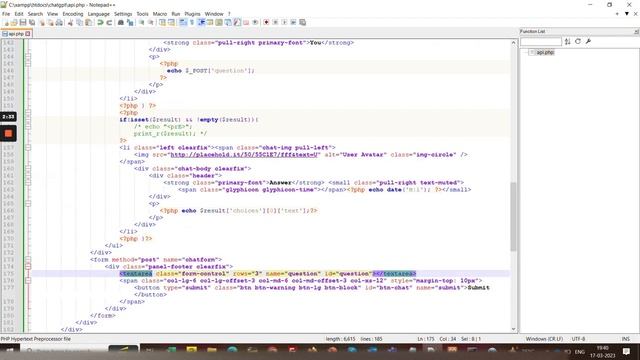Open the File menu
This screenshot has height=360, width=640.
tap(6, 14)
